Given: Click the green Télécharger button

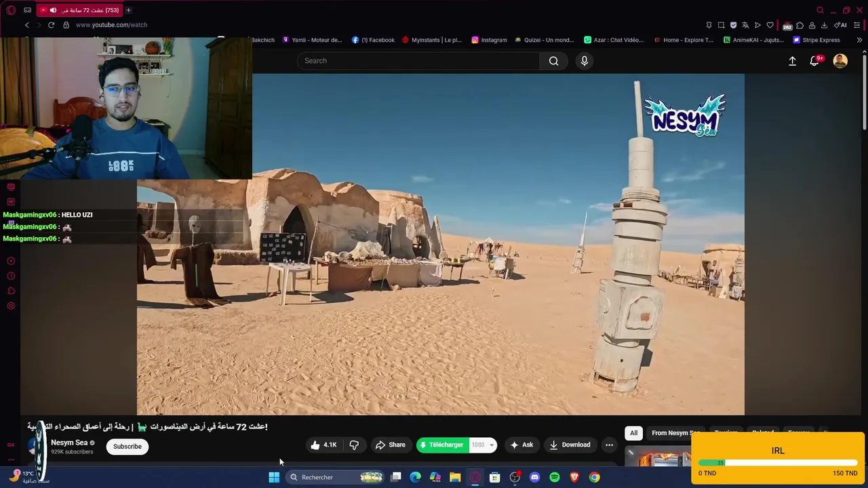Looking at the screenshot, I should [442, 445].
